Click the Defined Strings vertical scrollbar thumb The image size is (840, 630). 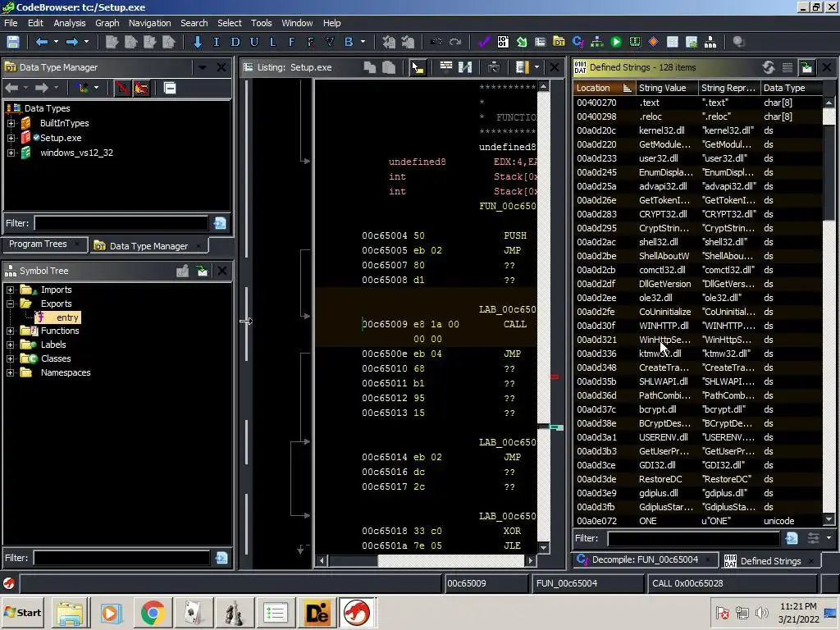[x=829, y=172]
